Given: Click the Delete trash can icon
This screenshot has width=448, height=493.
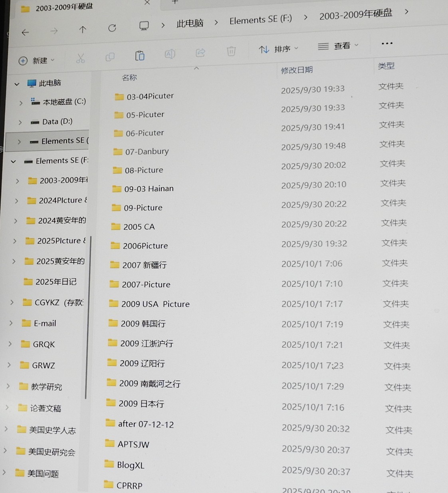Looking at the screenshot, I should (x=231, y=51).
